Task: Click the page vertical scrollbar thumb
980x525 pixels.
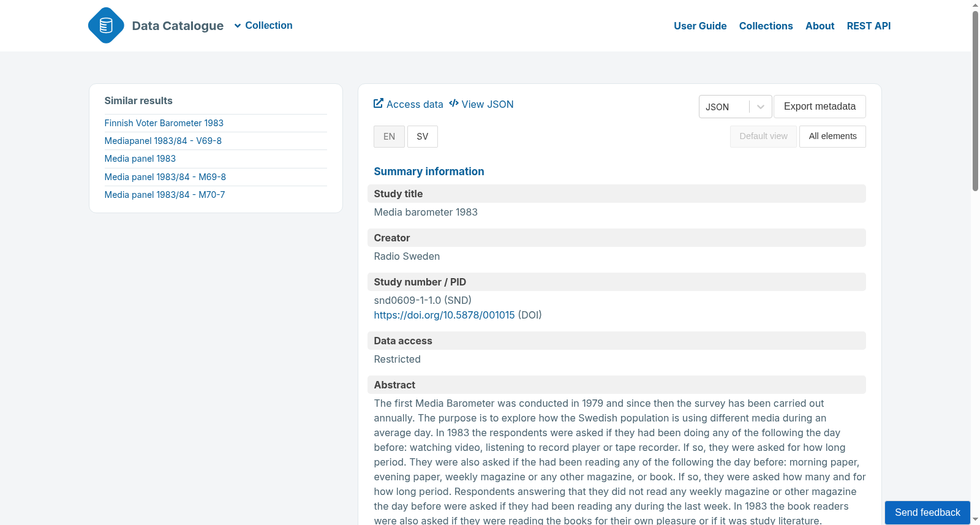Action: (975, 101)
